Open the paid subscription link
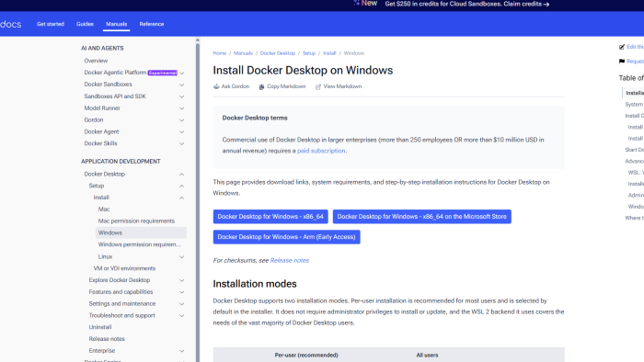 321,151
